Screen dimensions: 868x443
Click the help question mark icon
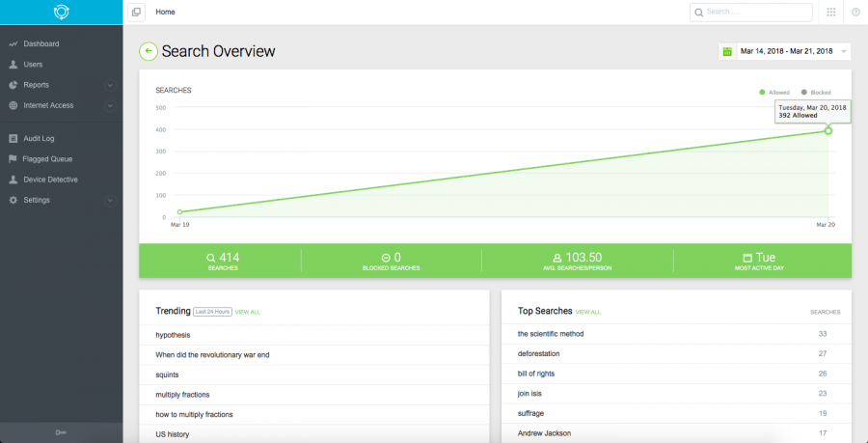pos(855,12)
